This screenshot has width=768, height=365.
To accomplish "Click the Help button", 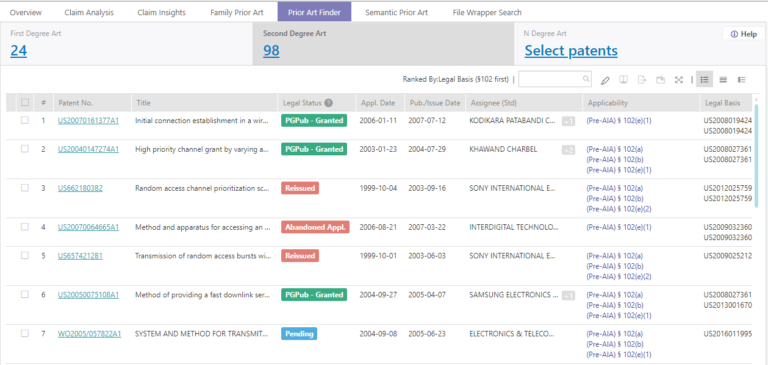I will point(744,34).
